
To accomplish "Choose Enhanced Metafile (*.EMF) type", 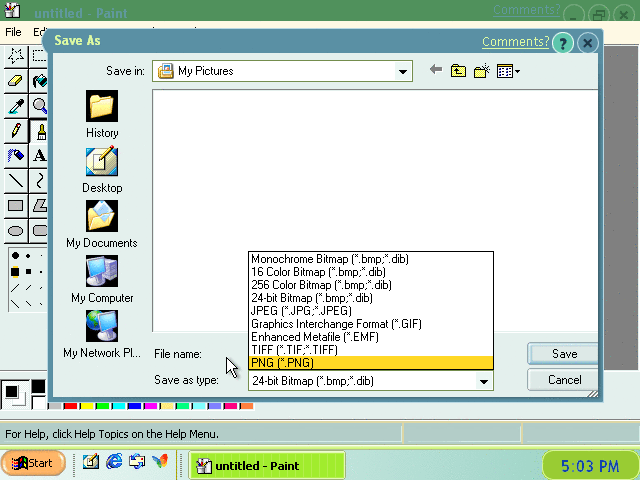I will tap(371, 337).
